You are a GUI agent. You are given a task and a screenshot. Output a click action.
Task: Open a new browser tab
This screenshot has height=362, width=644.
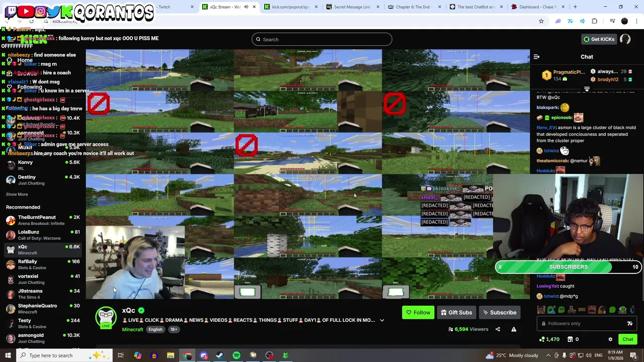575,7
